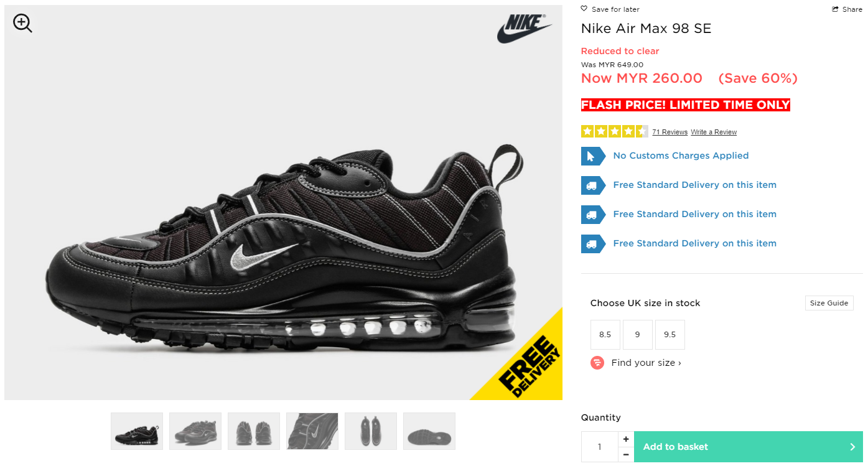Click the magnifier zoom icon on product image
The height and width of the screenshot is (471, 868).
click(x=22, y=24)
